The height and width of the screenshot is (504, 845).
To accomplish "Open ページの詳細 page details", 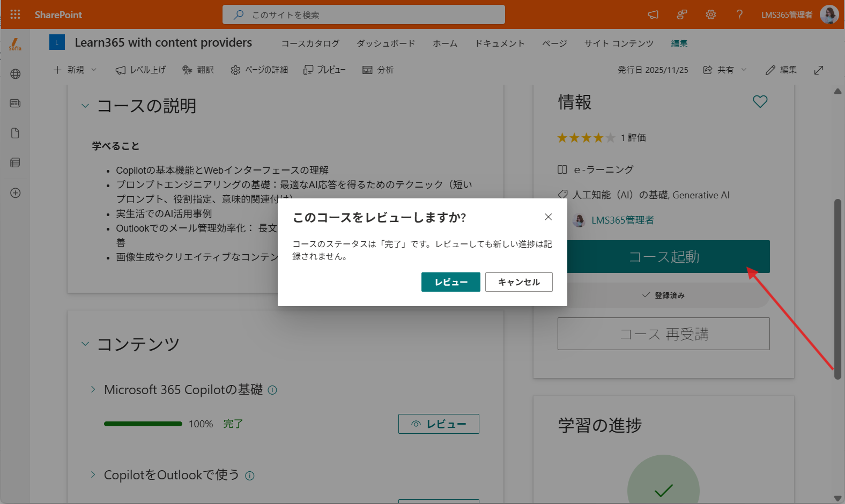I will point(260,70).
